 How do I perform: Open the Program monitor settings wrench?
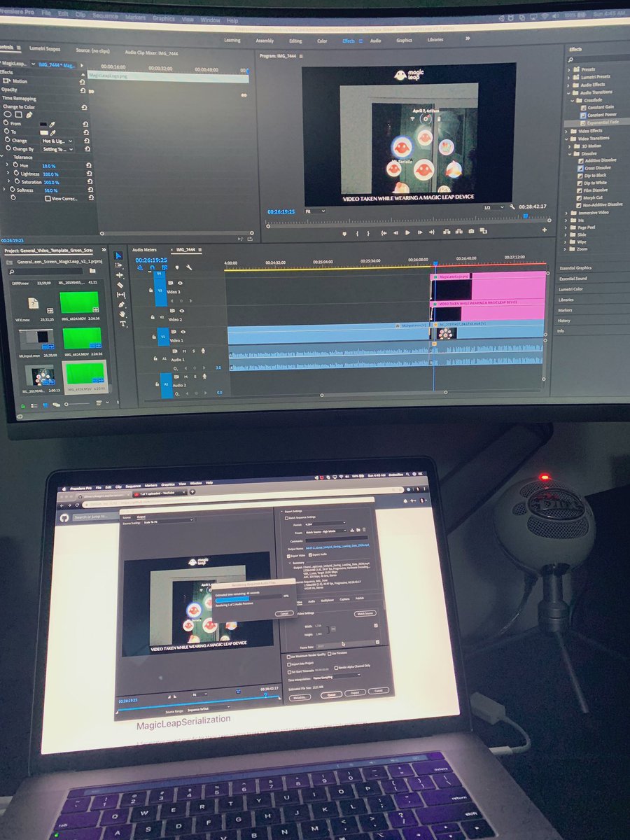click(513, 206)
